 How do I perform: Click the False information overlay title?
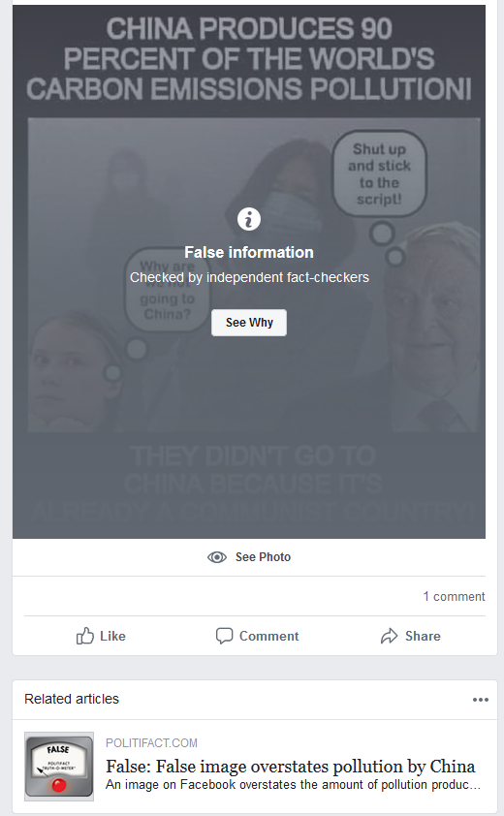pos(249,252)
